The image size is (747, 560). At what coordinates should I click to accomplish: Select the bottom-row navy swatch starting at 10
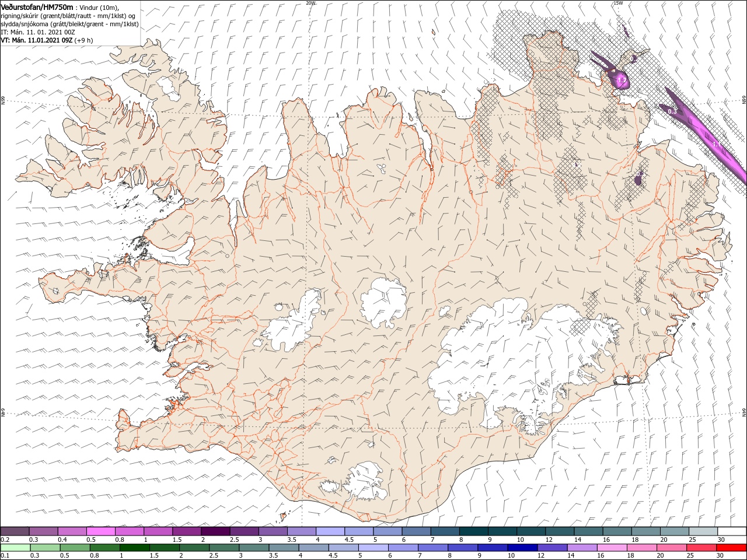point(523,547)
